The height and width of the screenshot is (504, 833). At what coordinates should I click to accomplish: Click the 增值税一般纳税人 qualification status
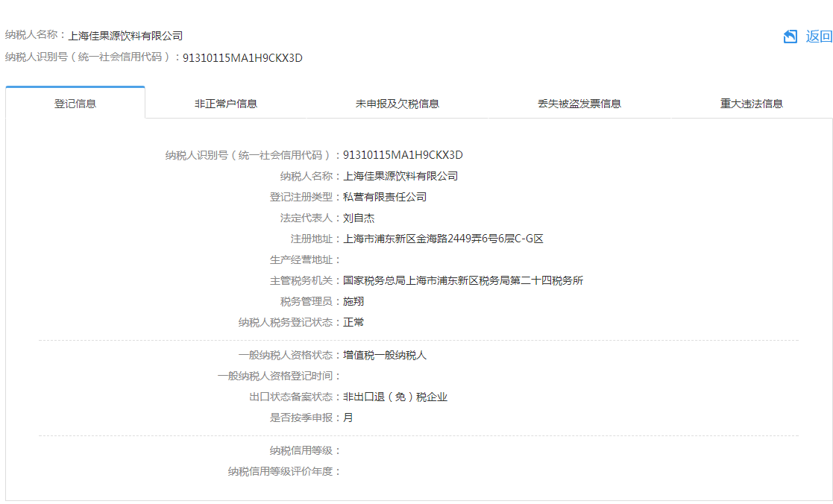coord(385,355)
